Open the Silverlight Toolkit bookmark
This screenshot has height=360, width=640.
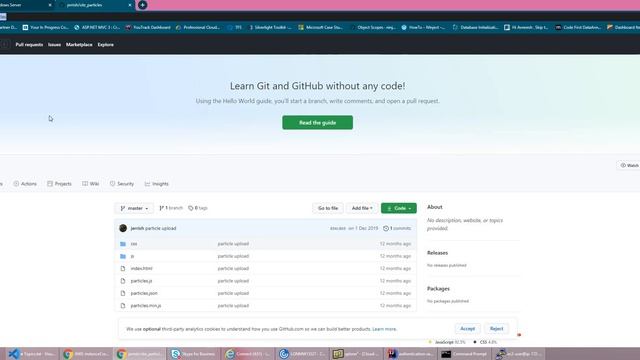click(x=270, y=27)
